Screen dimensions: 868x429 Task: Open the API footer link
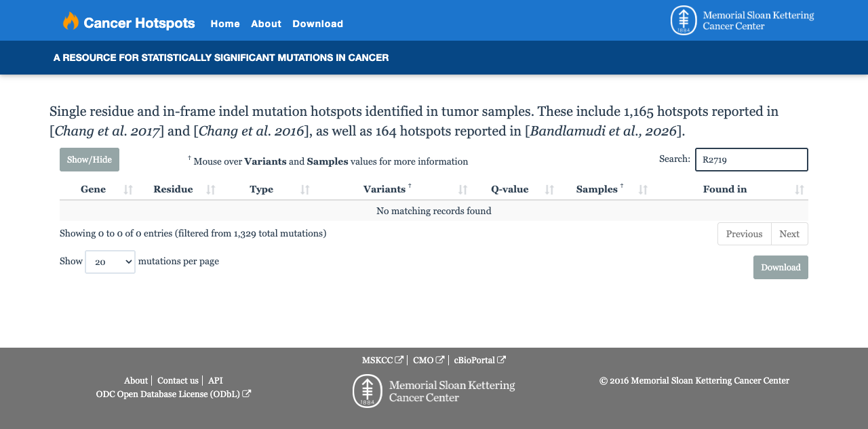click(215, 381)
